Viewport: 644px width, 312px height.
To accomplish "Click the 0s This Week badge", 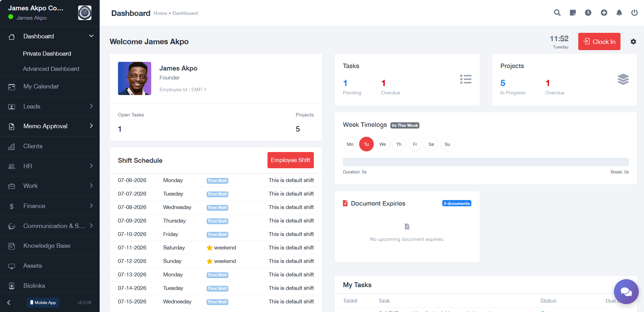I will pos(405,125).
